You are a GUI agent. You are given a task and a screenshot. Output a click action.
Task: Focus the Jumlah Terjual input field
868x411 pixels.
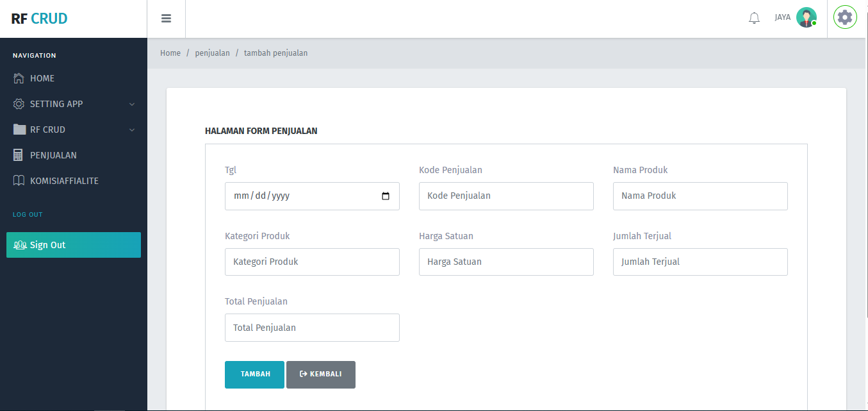click(700, 262)
